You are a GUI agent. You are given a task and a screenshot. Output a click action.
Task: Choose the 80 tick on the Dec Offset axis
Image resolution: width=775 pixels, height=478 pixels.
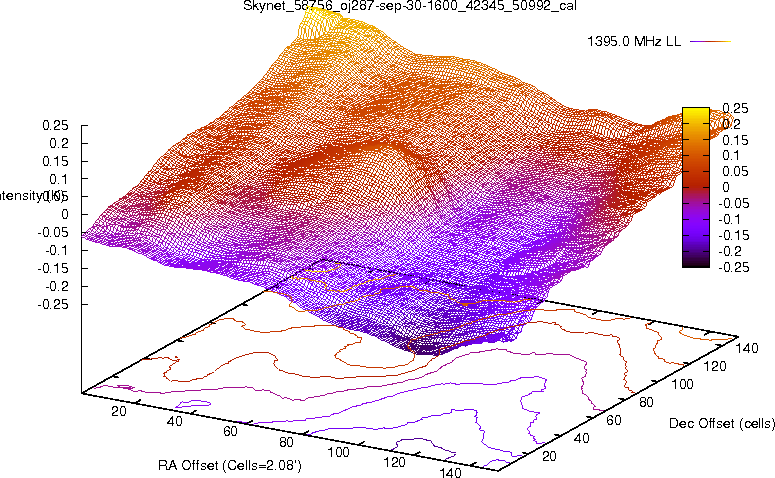(646, 402)
